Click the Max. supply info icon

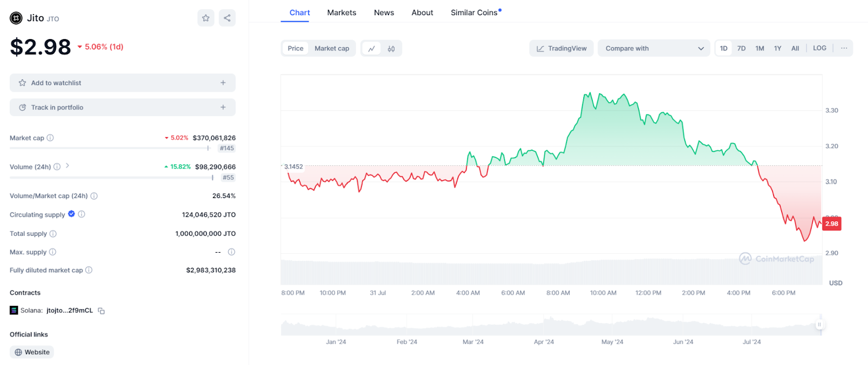click(x=53, y=252)
